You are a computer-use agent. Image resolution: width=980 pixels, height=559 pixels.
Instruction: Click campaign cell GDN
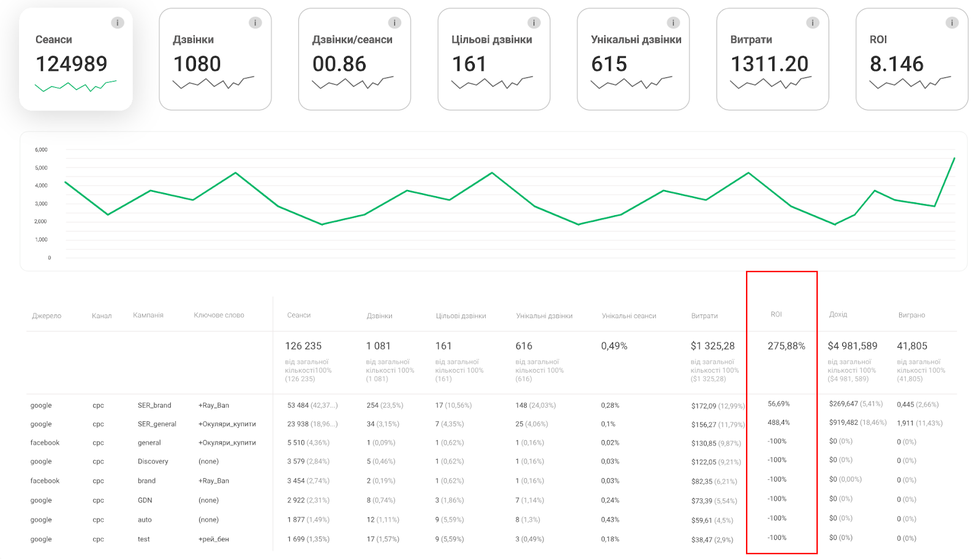click(x=145, y=500)
